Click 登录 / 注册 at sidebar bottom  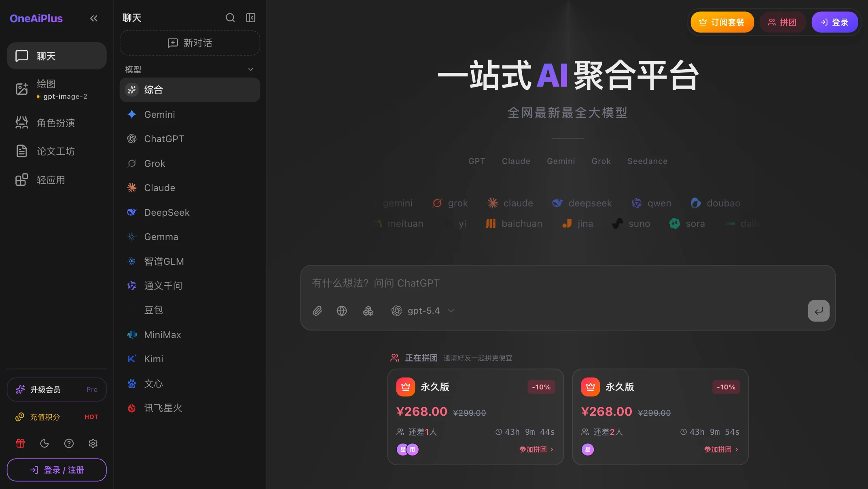57,470
